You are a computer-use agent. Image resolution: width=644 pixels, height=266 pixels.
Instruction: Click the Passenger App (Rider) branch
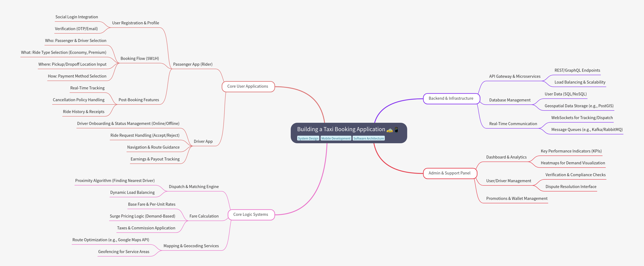coord(193,64)
